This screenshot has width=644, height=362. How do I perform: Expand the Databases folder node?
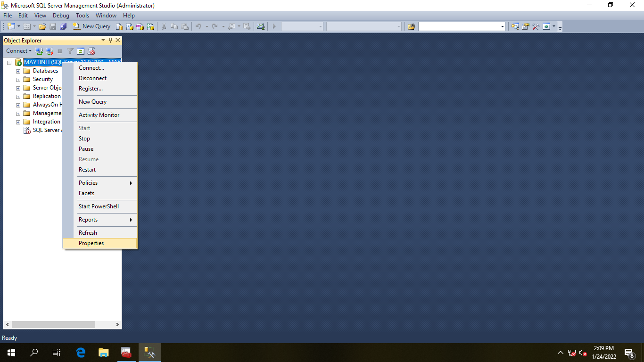18,71
